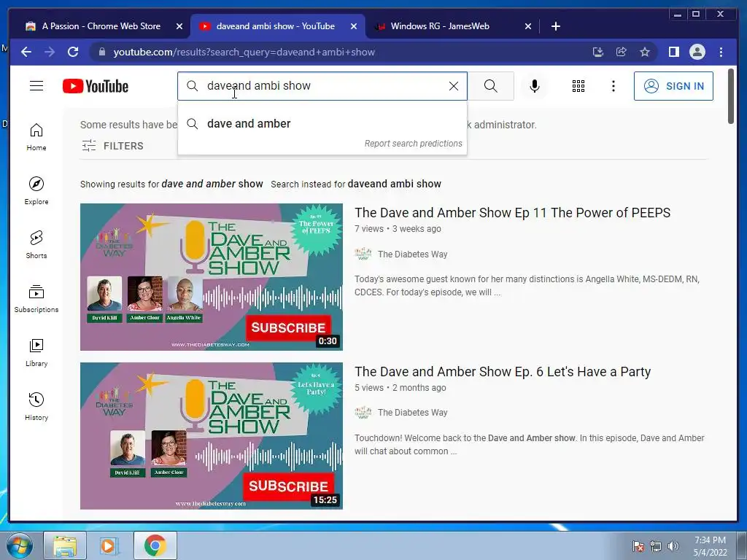Open Windows Explorer from the taskbar

click(65, 546)
